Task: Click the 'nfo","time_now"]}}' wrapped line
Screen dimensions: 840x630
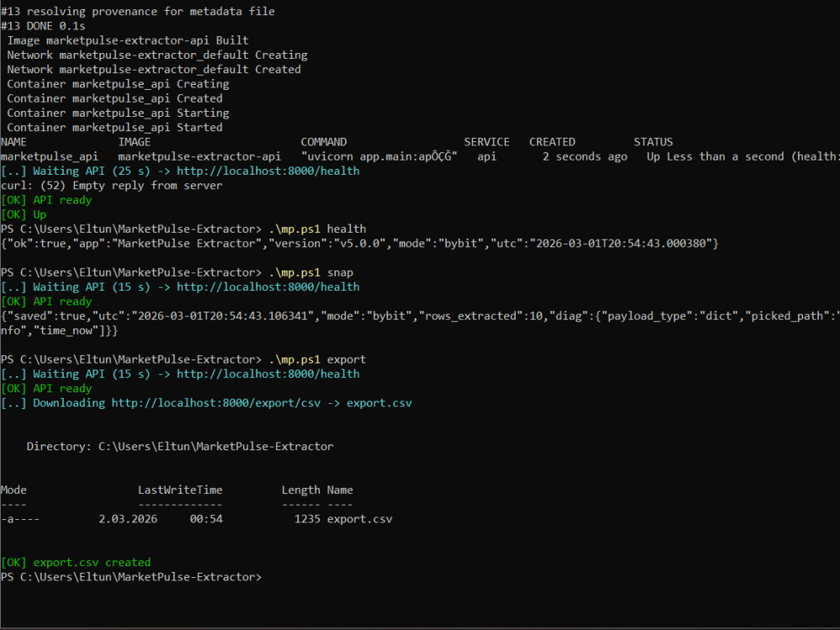Action: click(59, 330)
